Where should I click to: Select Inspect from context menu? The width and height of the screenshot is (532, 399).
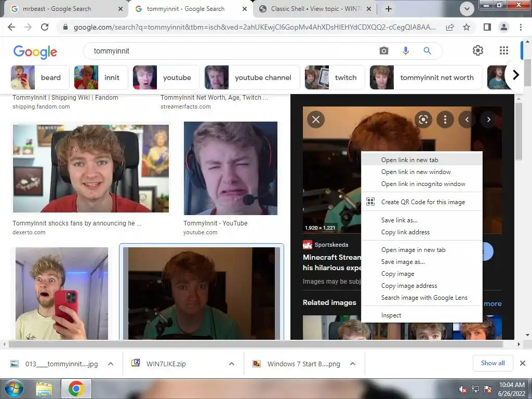click(422, 315)
